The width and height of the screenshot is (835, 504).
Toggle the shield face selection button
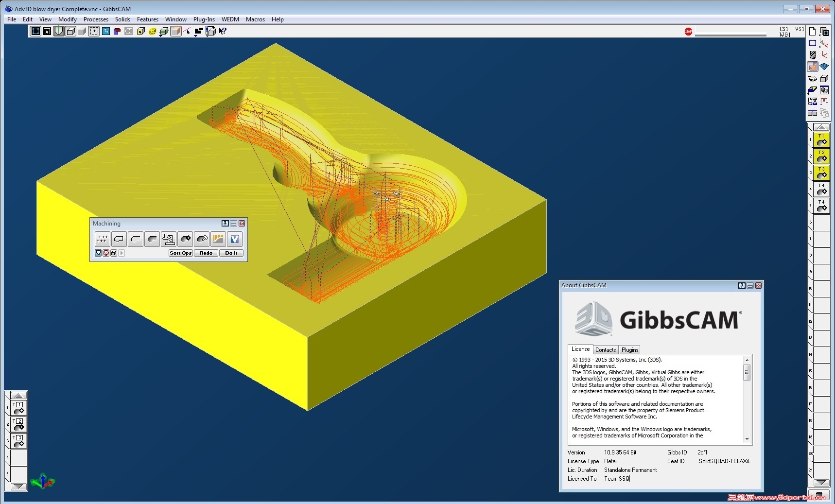pyautogui.click(x=59, y=32)
